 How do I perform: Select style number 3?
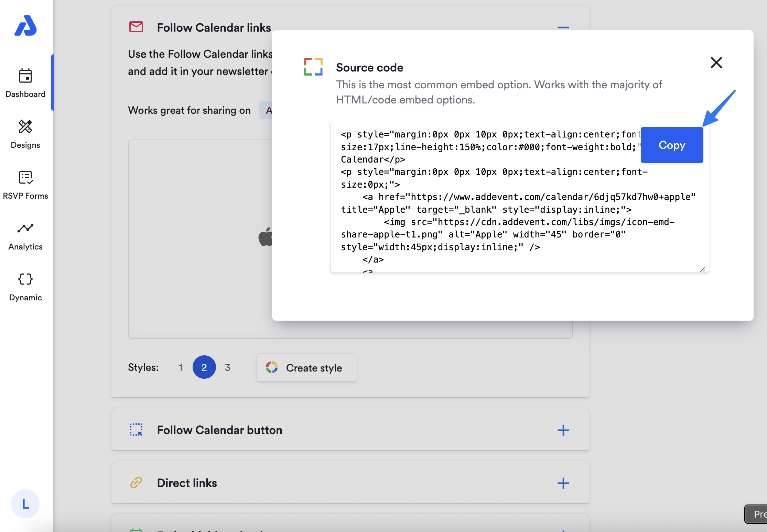227,367
